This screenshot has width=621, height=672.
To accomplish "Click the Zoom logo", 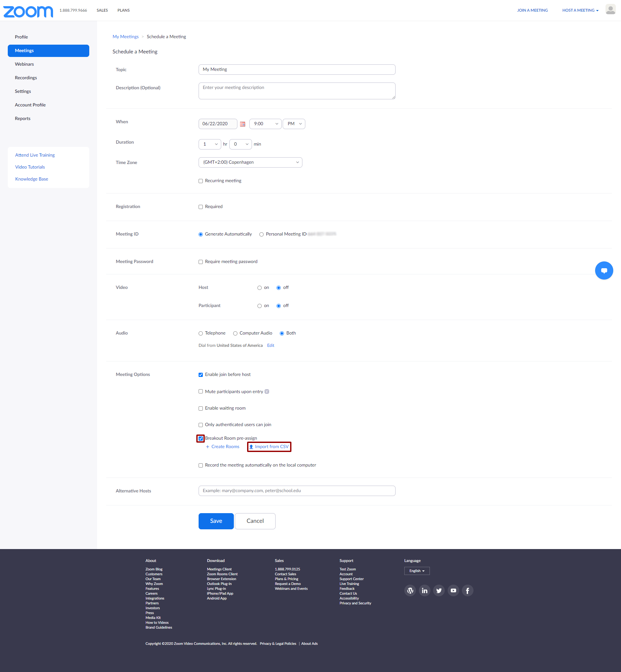I will [x=28, y=11].
